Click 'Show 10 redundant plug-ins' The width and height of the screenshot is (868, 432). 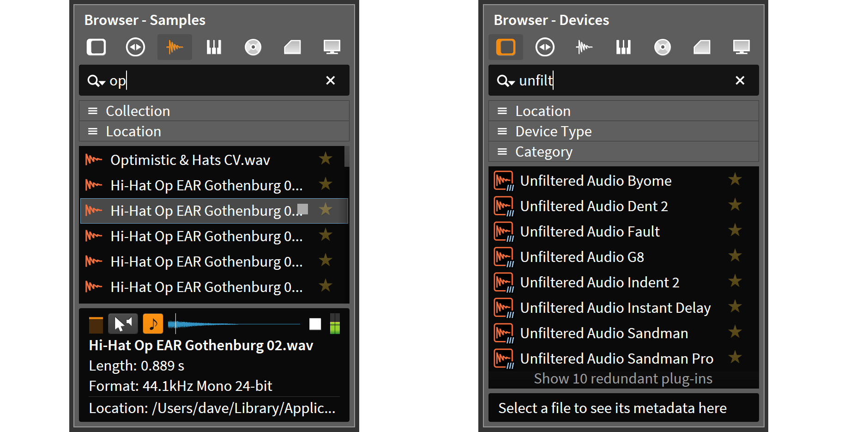[623, 379]
